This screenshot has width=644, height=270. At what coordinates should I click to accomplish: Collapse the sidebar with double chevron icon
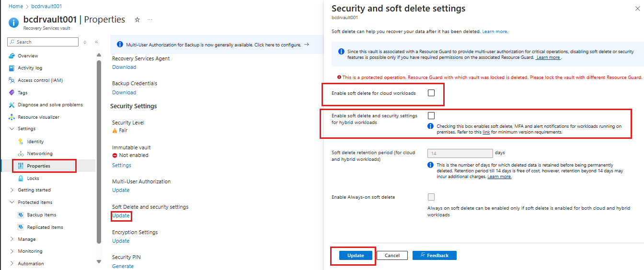click(96, 42)
